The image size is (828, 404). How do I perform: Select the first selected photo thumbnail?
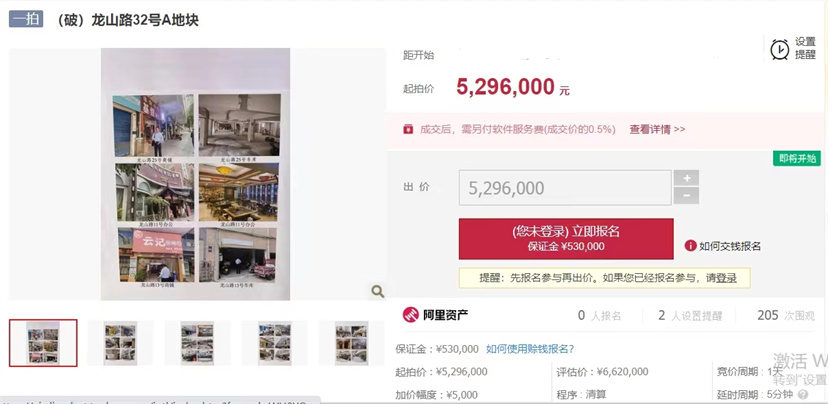tap(43, 343)
